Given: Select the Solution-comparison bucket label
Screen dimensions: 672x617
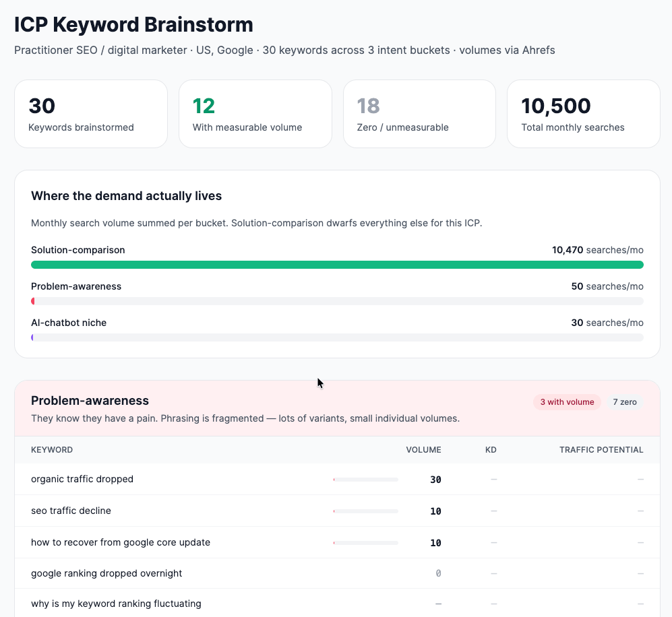Looking at the screenshot, I should 78,250.
